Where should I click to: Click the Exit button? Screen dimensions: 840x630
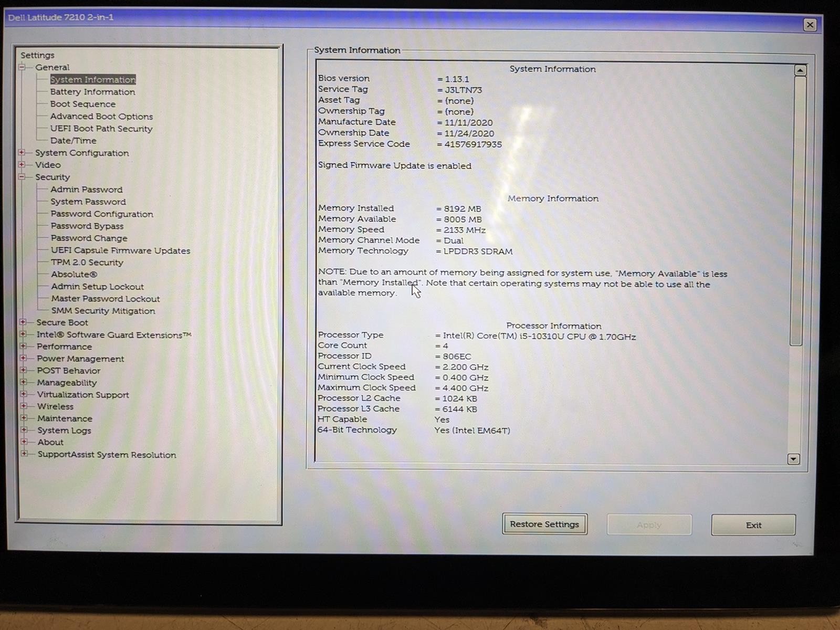753,525
